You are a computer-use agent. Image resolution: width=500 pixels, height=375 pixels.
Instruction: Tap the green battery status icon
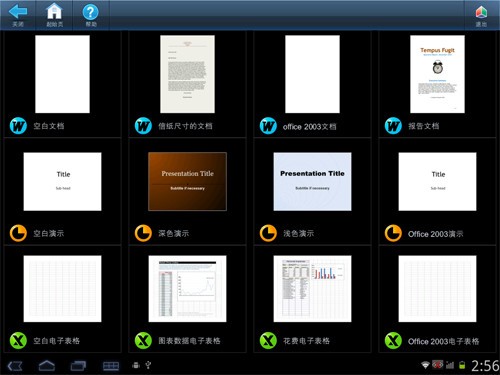click(x=462, y=365)
